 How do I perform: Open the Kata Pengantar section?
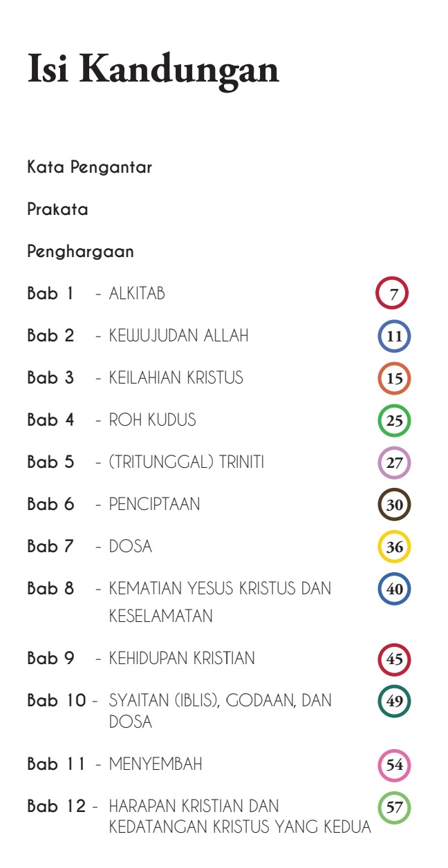90,167
